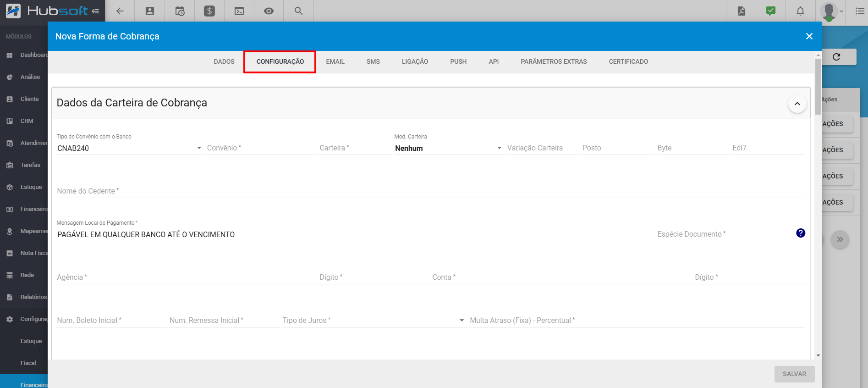Screen dimensions: 868x388
Task: Switch to the CONFIGURAÇÃO tab
Action: tap(280, 61)
